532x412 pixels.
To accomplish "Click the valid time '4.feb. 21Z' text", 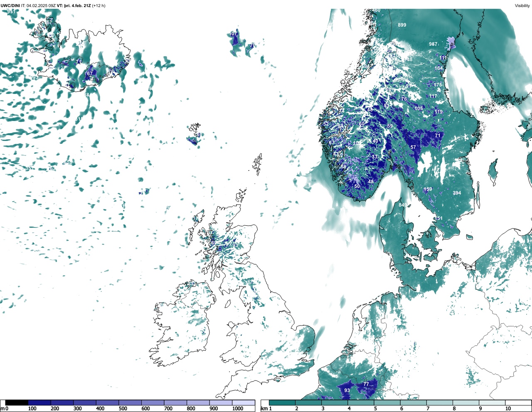I will (81, 6).
